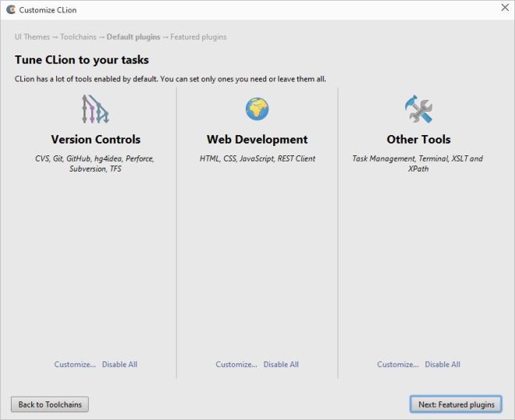Disable all Version Controls plugins
The width and height of the screenshot is (515, 420).
[119, 365]
